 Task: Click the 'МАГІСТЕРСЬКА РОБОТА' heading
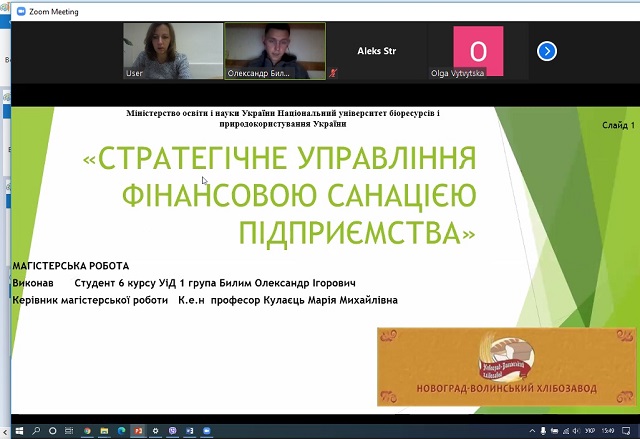[x=71, y=266]
